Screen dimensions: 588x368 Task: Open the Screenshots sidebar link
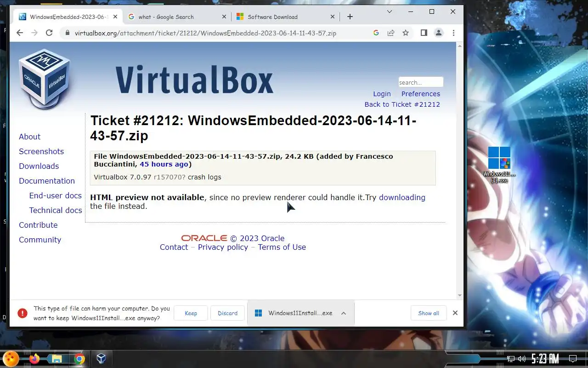pos(41,151)
